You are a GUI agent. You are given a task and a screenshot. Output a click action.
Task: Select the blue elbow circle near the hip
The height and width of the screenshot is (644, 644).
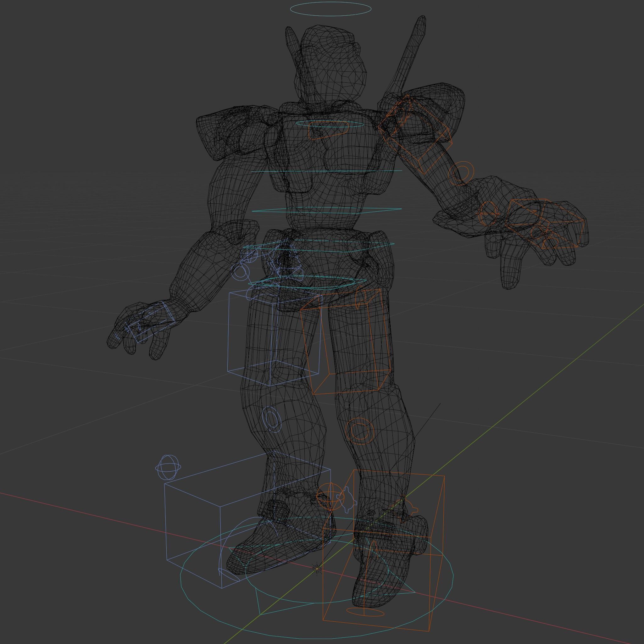click(x=241, y=272)
